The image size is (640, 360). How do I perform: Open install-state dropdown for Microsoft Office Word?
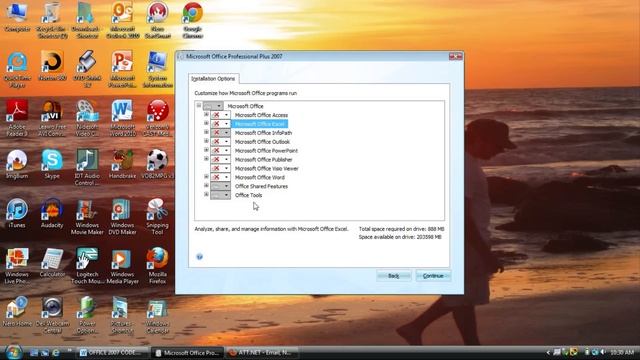click(220, 177)
